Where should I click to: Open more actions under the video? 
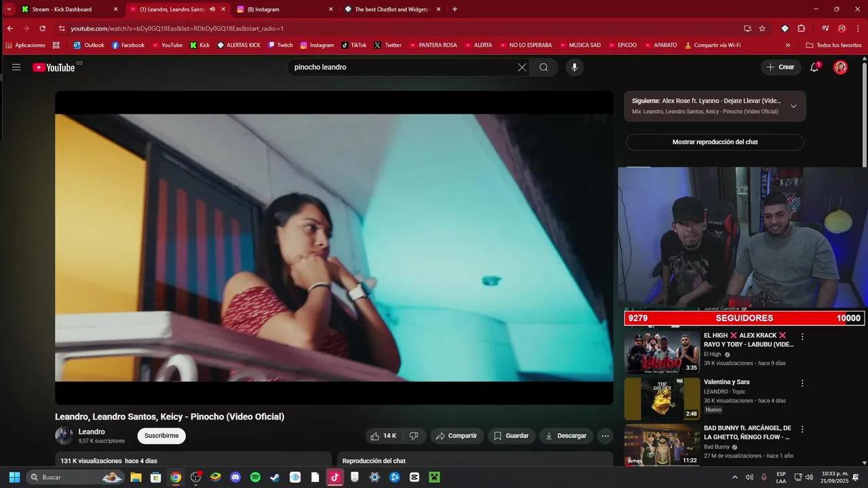pos(606,436)
